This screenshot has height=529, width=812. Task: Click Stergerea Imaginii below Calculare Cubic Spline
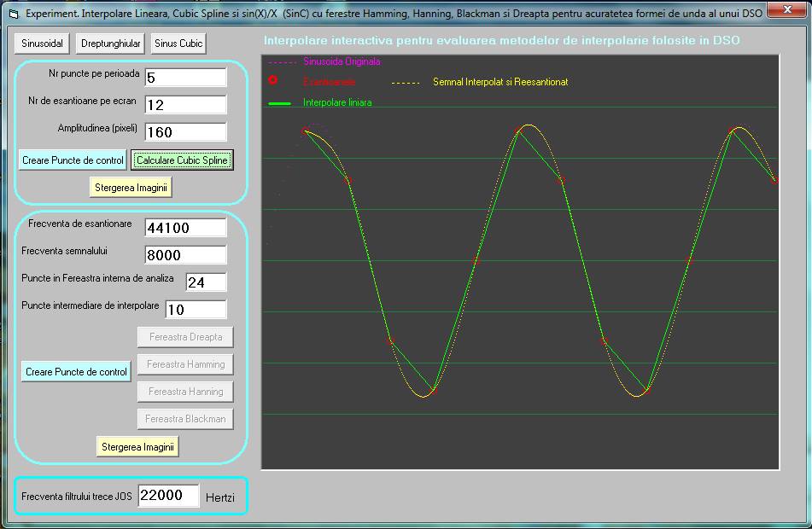coord(131,188)
